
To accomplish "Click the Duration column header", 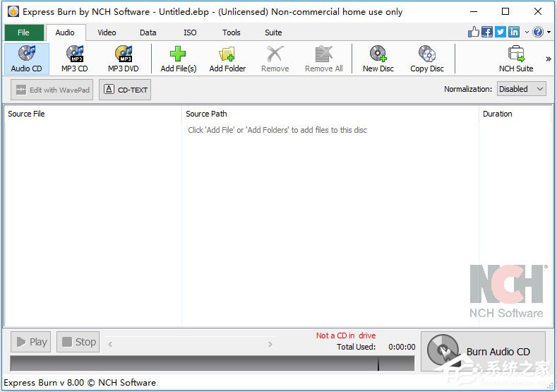I will click(x=515, y=114).
